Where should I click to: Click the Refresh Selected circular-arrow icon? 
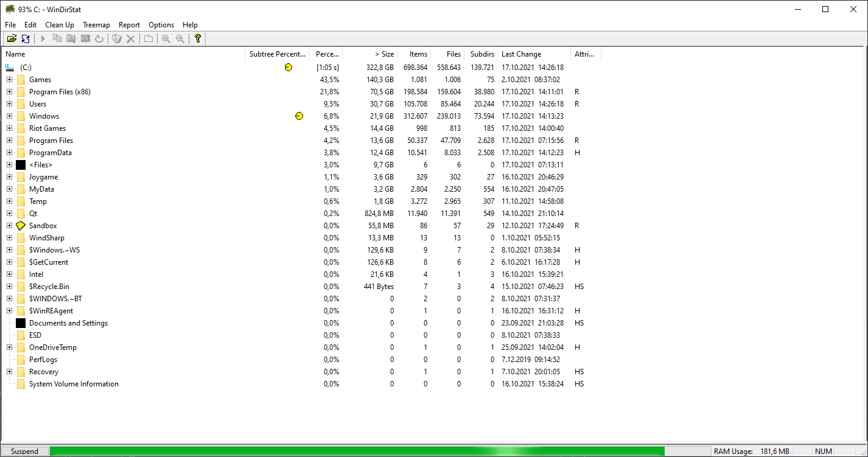coord(99,39)
